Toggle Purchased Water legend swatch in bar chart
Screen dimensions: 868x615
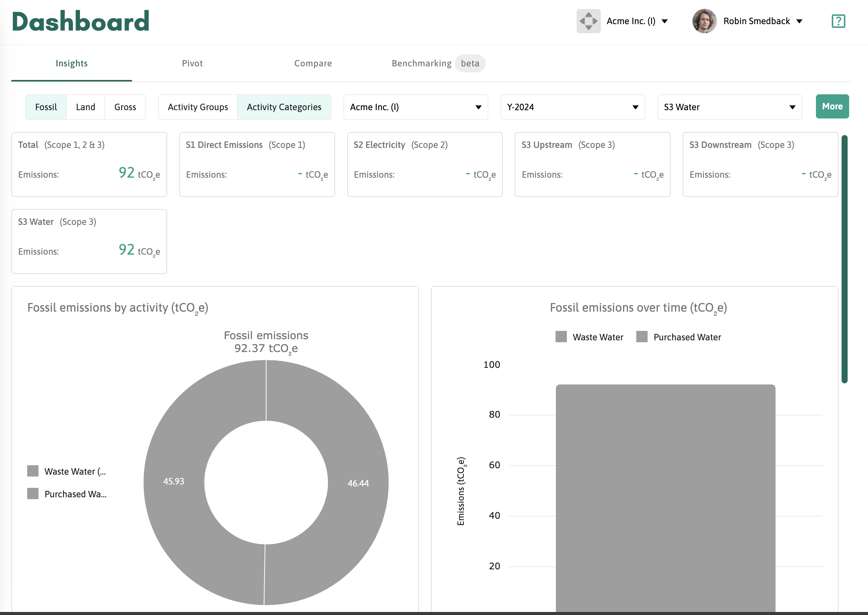642,337
